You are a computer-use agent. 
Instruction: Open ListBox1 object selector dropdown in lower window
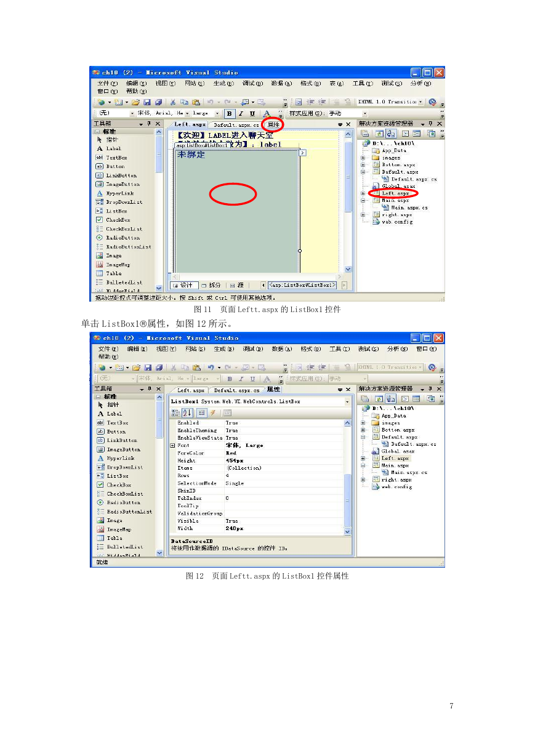click(x=347, y=401)
